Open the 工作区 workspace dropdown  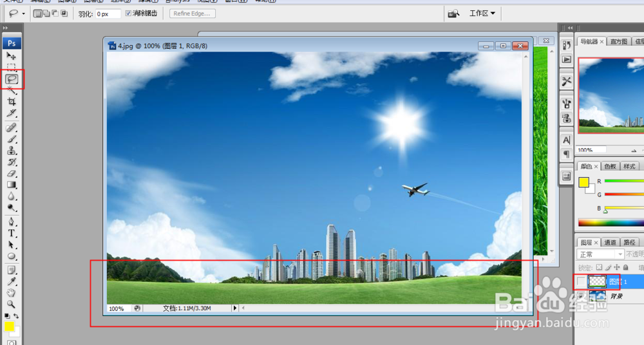click(482, 13)
